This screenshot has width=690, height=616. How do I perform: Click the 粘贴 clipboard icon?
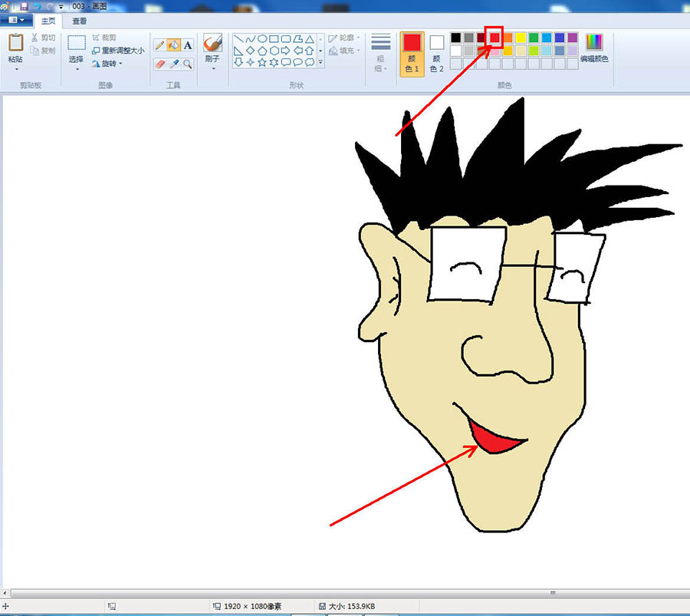coord(15,42)
